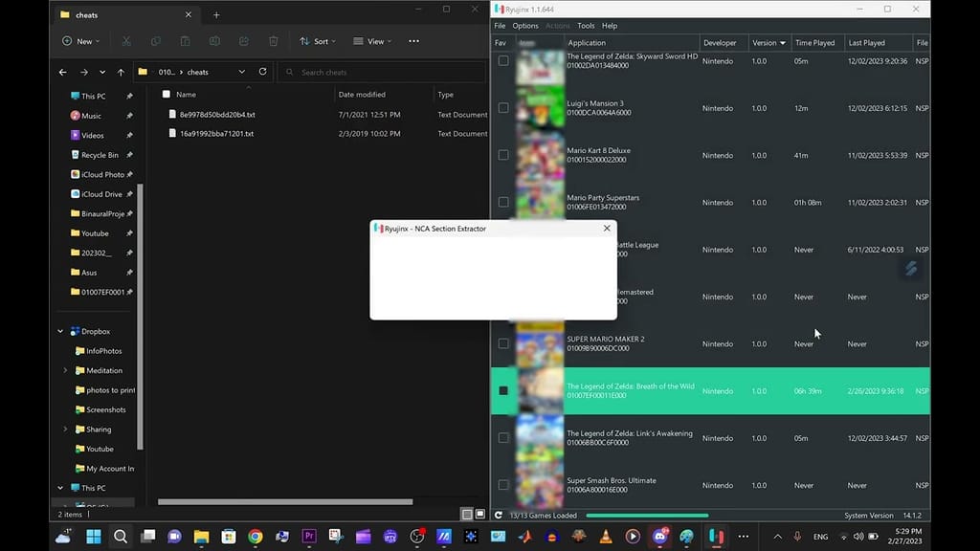Open the Ryujinx Help menu
The height and width of the screenshot is (551, 980).
[610, 26]
